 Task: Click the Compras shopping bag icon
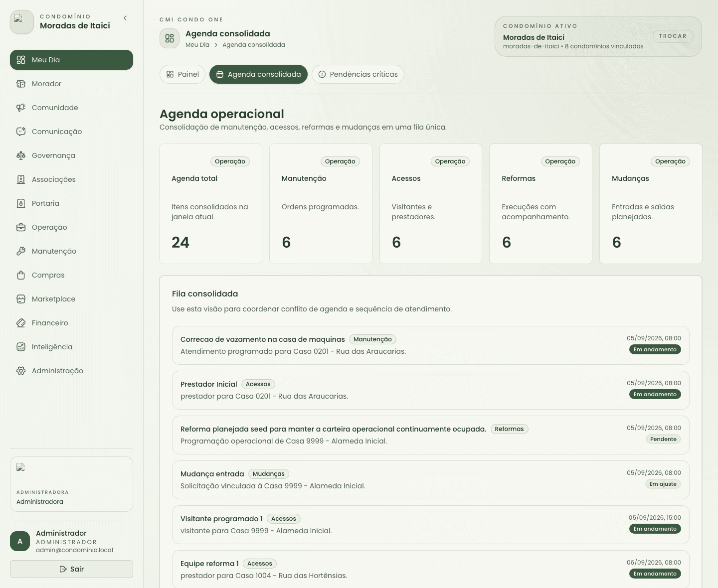pos(21,275)
